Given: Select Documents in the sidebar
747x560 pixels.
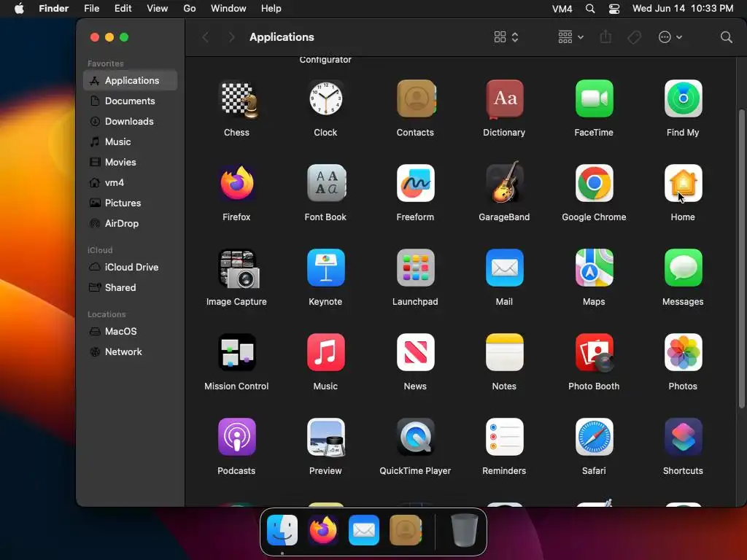Looking at the screenshot, I should [x=130, y=101].
